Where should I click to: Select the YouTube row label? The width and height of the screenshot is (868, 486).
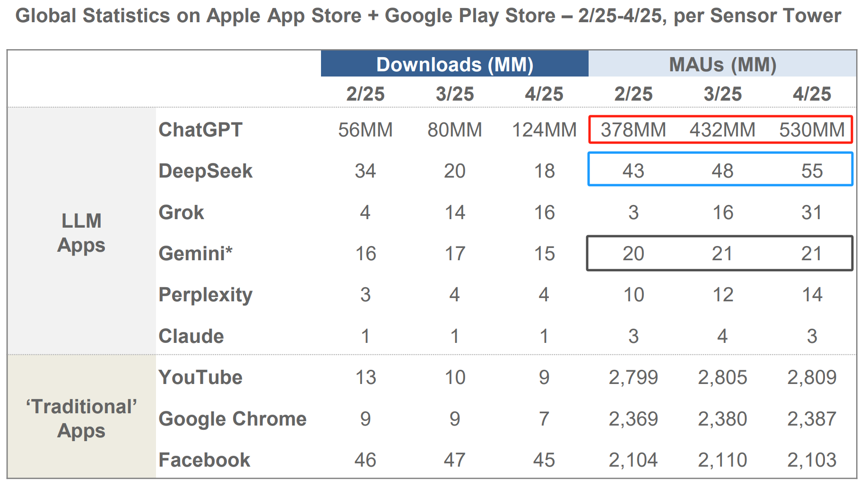pos(200,377)
